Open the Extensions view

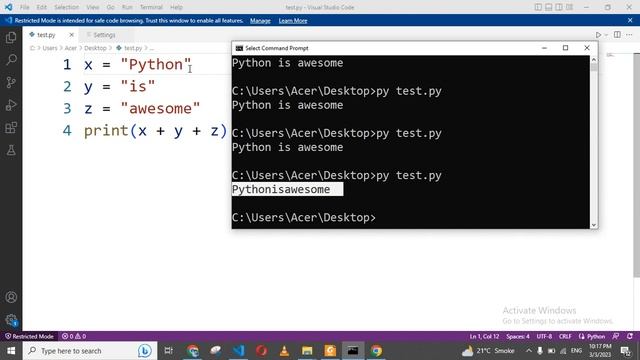(11, 128)
